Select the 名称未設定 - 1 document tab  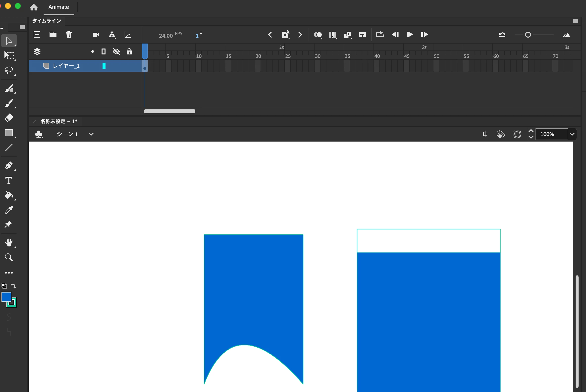(59, 122)
